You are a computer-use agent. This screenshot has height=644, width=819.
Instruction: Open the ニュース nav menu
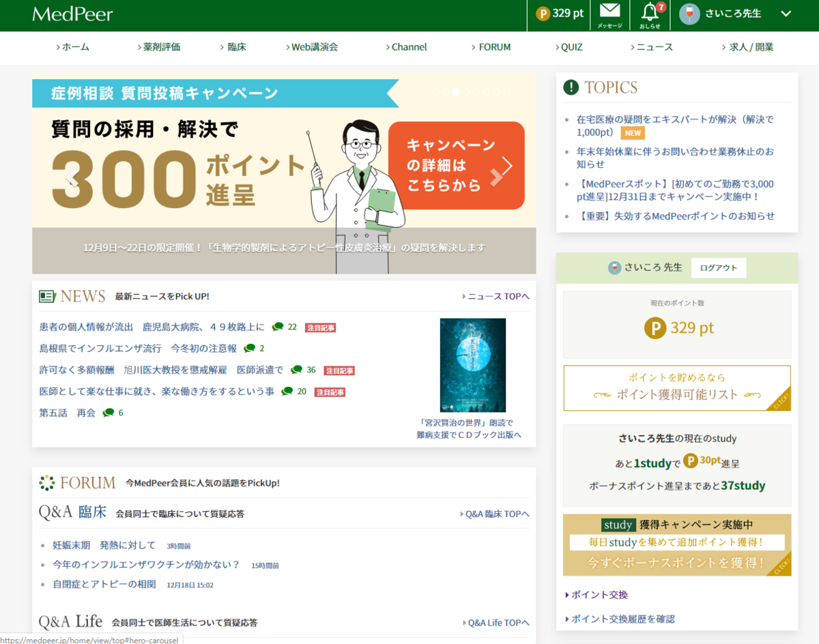point(651,47)
